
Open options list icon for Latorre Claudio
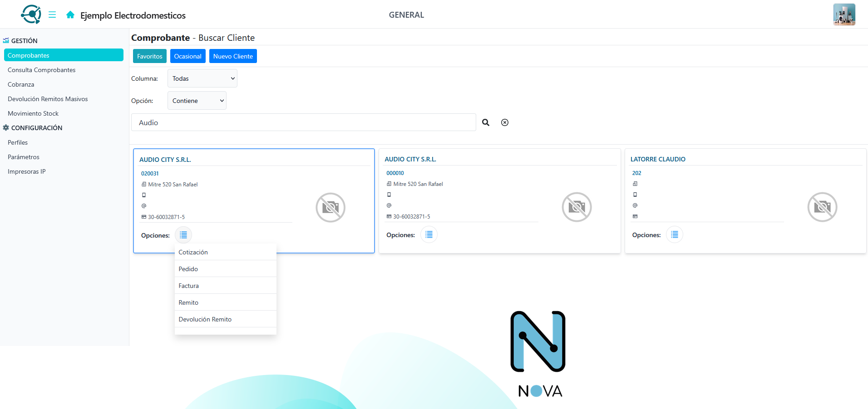tap(674, 235)
